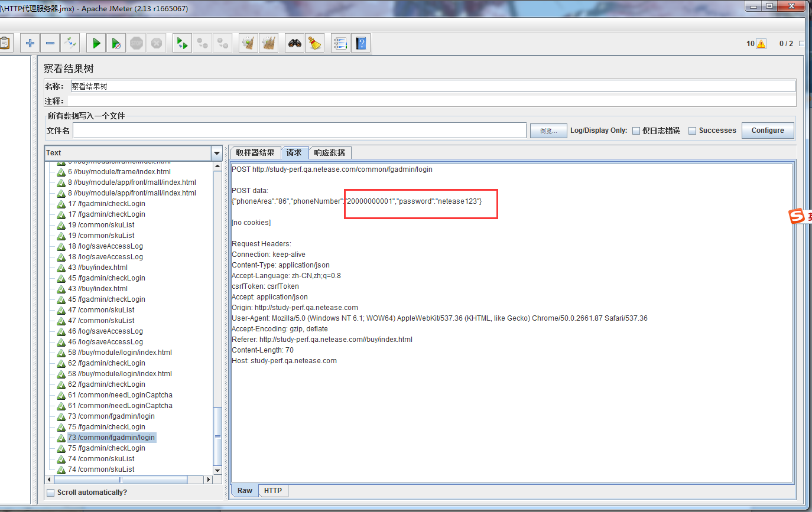812x512 pixels.
Task: Enable the 仅日志错误 checkbox
Action: click(636, 131)
